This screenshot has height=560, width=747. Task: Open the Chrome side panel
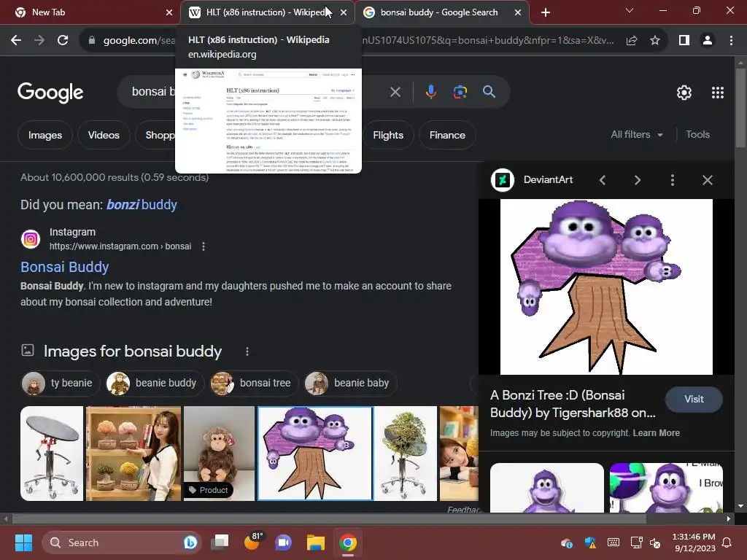pos(684,41)
